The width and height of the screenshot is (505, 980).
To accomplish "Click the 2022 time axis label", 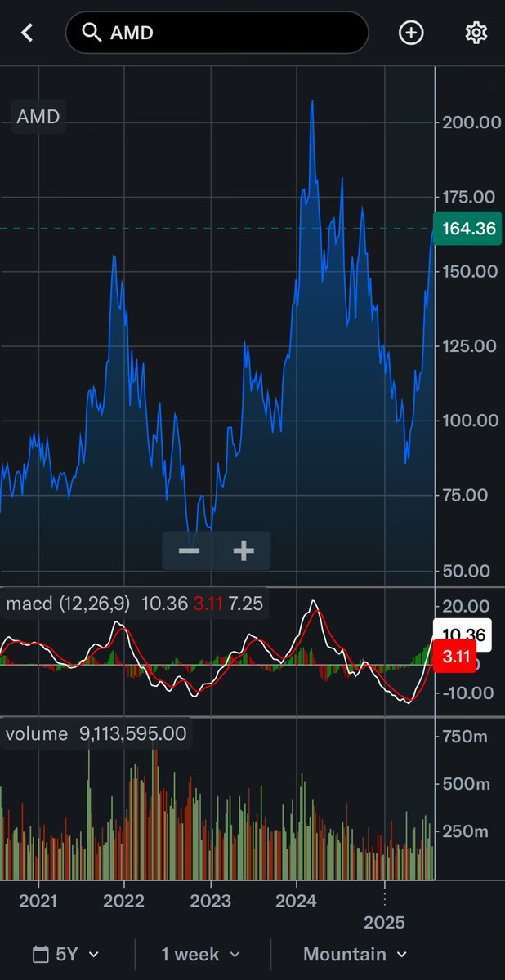I will tap(124, 899).
